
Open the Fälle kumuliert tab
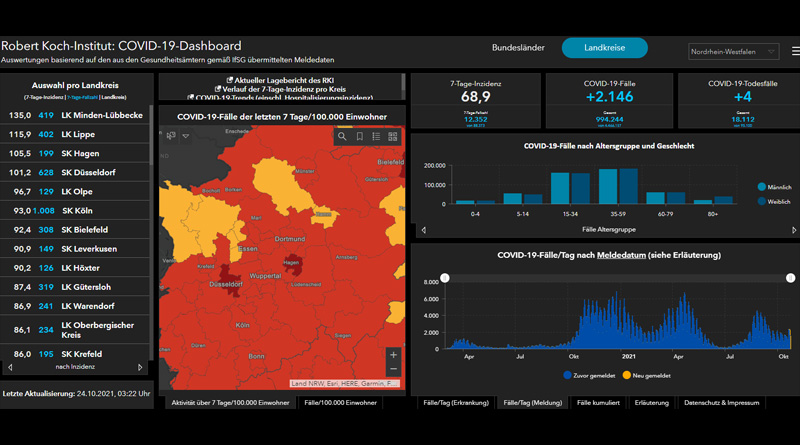coord(598,403)
